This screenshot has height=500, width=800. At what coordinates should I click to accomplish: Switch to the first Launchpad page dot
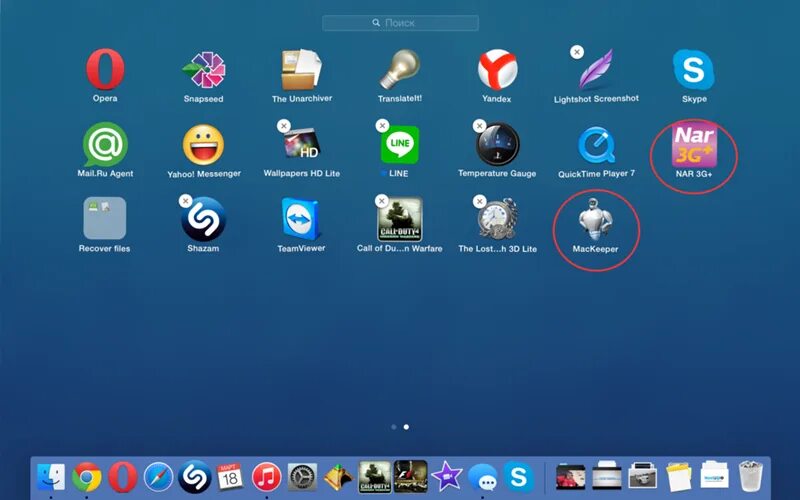(x=394, y=427)
